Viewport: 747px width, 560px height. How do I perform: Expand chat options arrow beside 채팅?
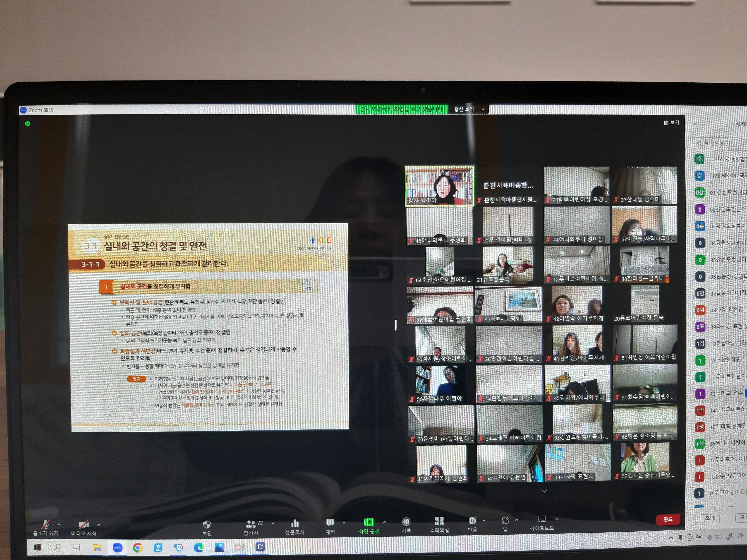(x=344, y=523)
